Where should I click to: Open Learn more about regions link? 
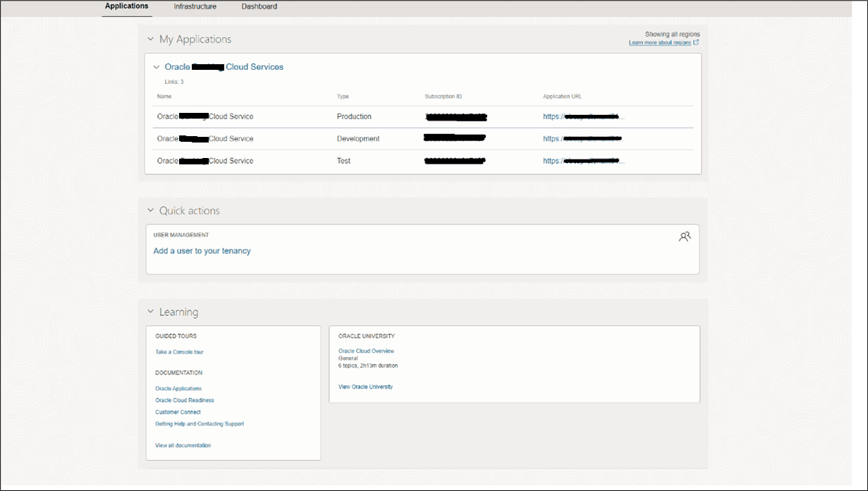click(660, 43)
